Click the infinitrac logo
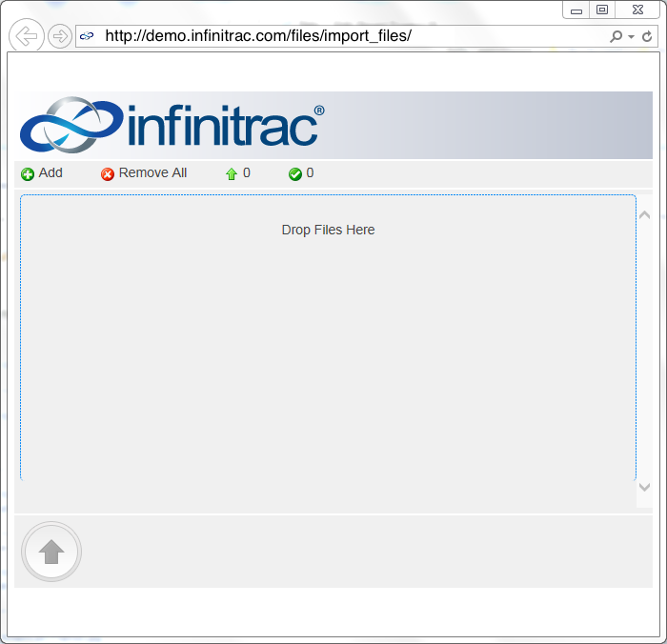 [x=172, y=125]
